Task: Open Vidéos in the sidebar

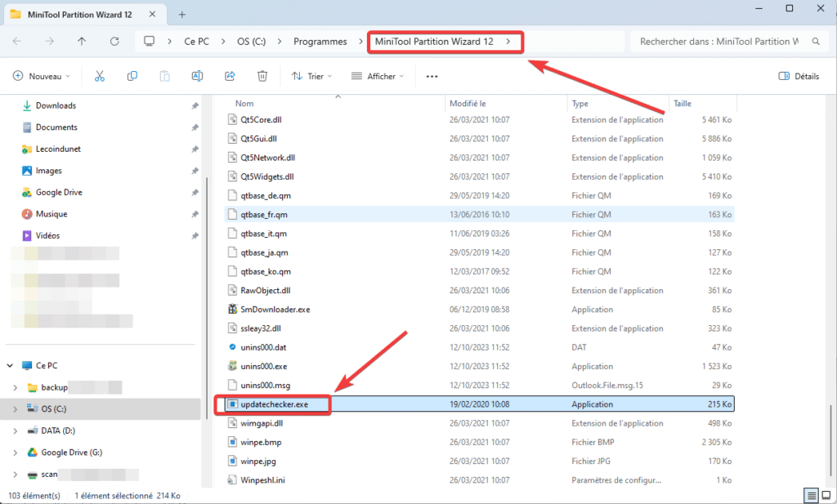Action: 47,235
